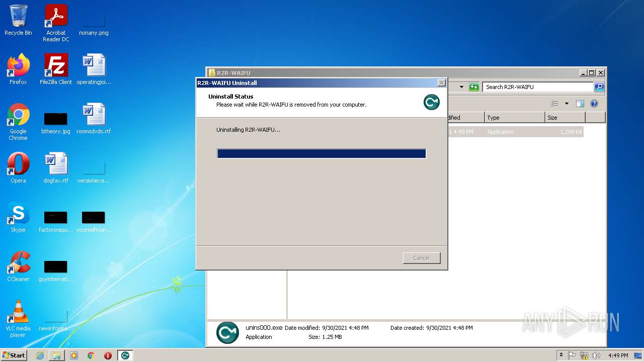Open Action Center flag icon
This screenshot has height=362, width=644.
click(x=572, y=355)
